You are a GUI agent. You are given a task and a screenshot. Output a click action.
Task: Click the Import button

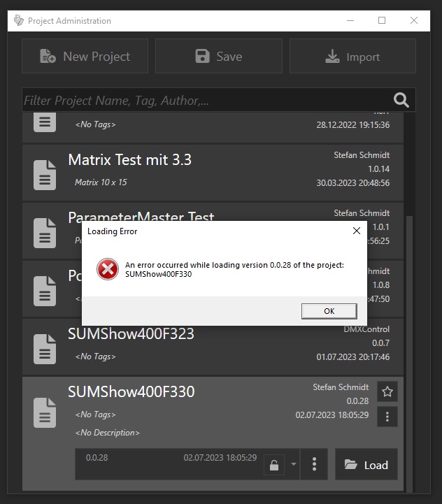pyautogui.click(x=352, y=57)
